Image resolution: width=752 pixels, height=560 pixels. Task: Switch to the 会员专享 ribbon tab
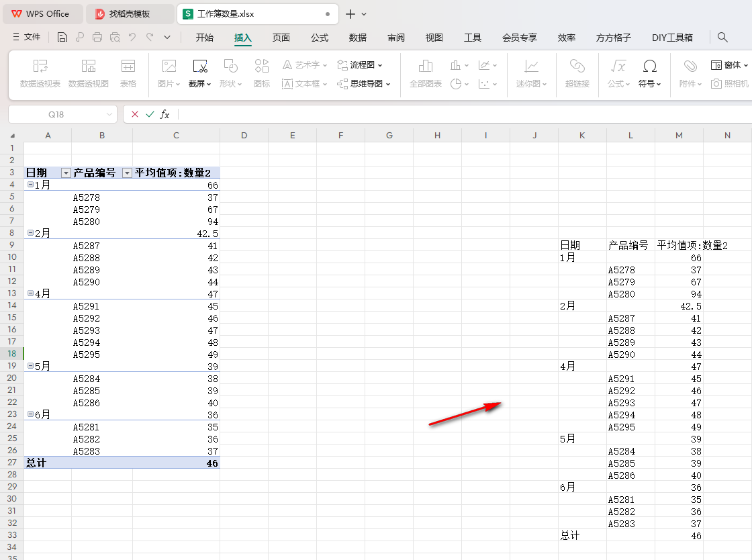[520, 38]
